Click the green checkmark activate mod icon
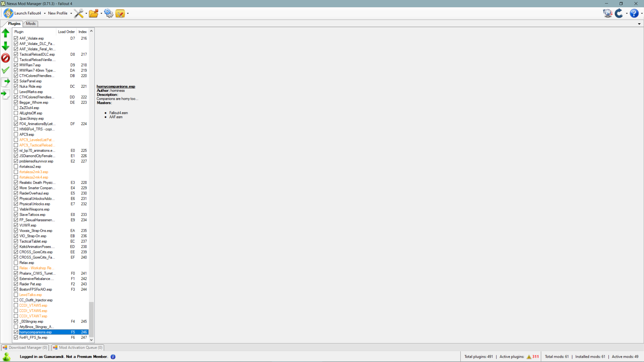This screenshot has height=362, width=644. click(x=6, y=70)
